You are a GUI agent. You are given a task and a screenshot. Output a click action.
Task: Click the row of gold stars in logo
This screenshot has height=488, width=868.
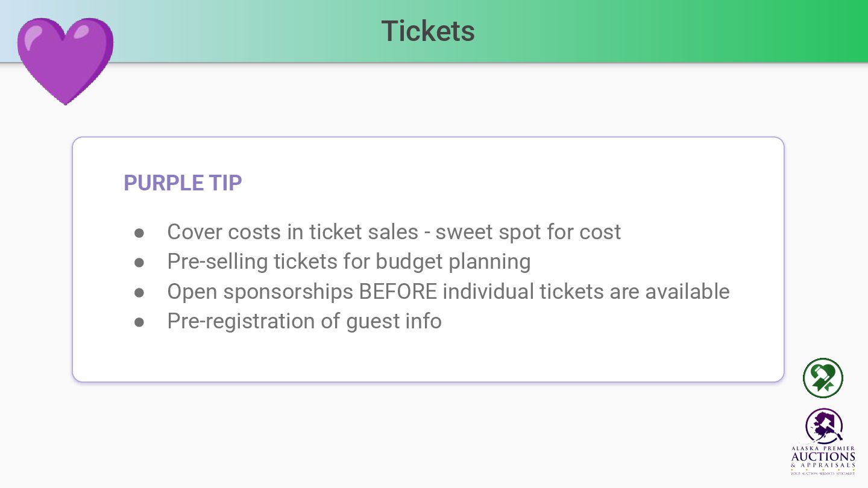pyautogui.click(x=823, y=469)
